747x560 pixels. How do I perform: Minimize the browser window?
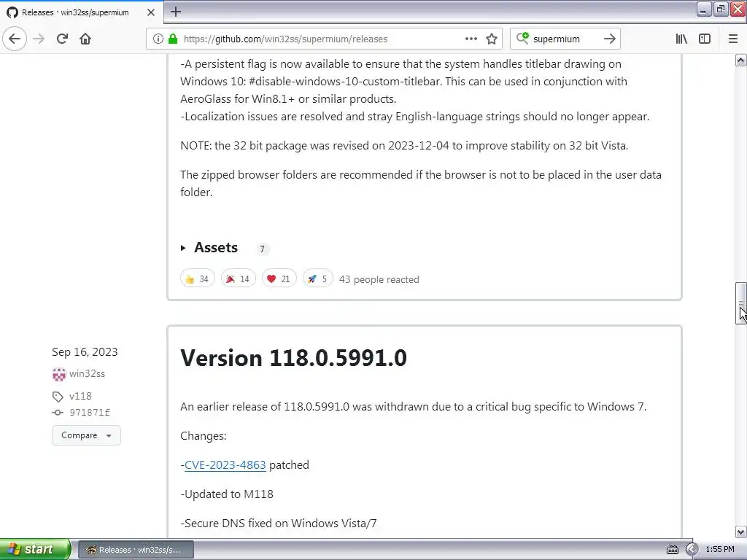click(x=704, y=9)
